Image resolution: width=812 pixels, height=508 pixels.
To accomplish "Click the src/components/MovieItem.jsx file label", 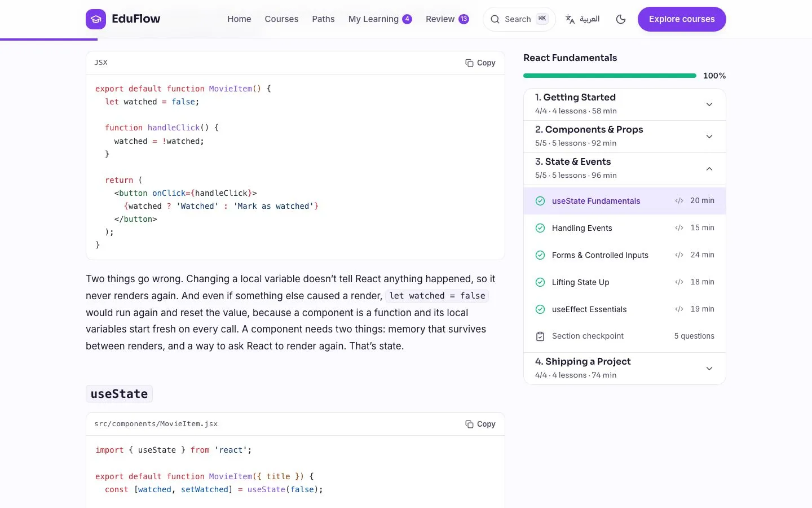I will [x=156, y=424].
